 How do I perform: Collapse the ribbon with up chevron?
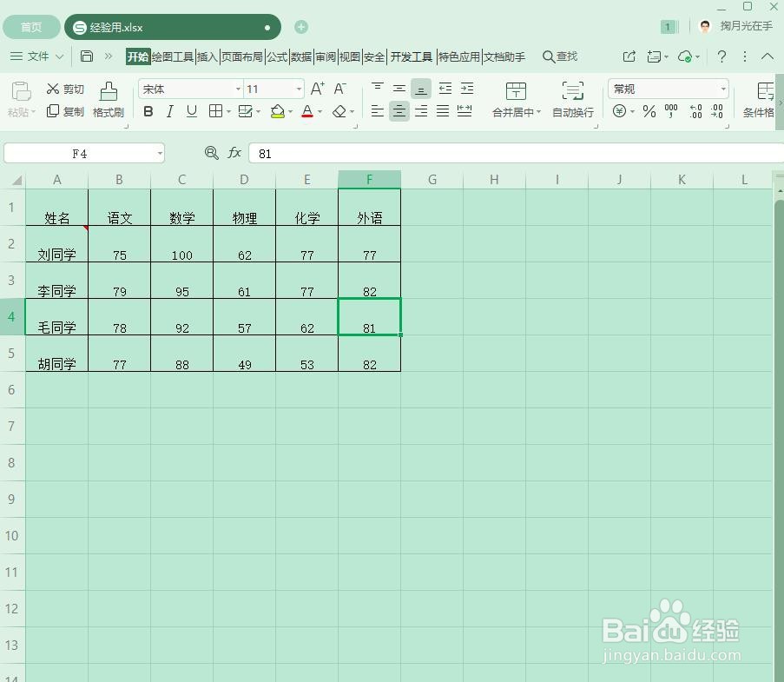[768, 56]
